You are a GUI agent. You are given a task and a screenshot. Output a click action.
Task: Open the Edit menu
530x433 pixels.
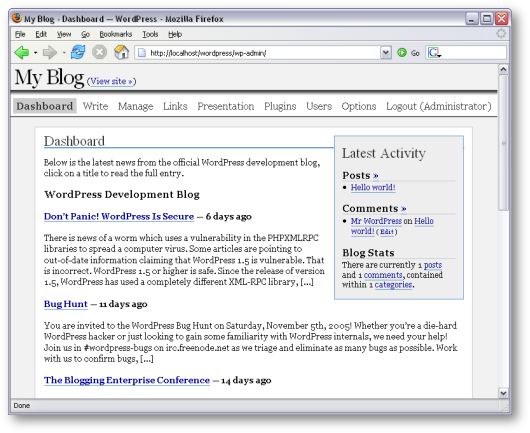point(41,34)
